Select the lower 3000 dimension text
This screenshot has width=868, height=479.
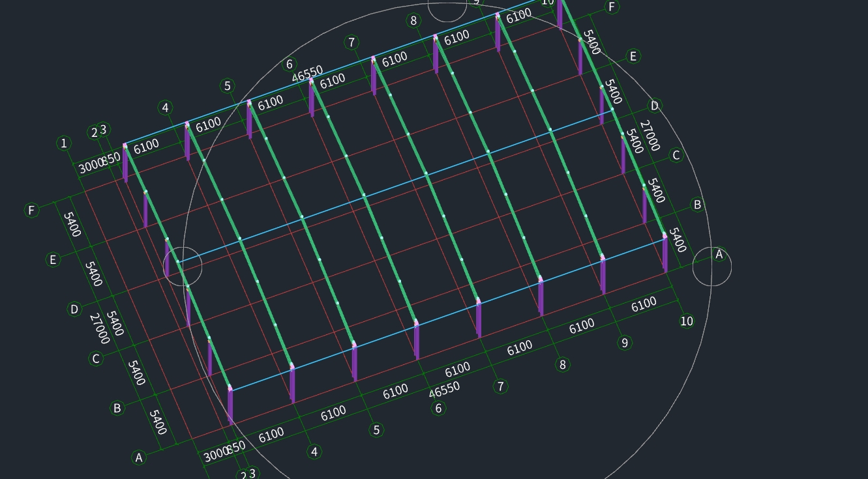coord(217,454)
